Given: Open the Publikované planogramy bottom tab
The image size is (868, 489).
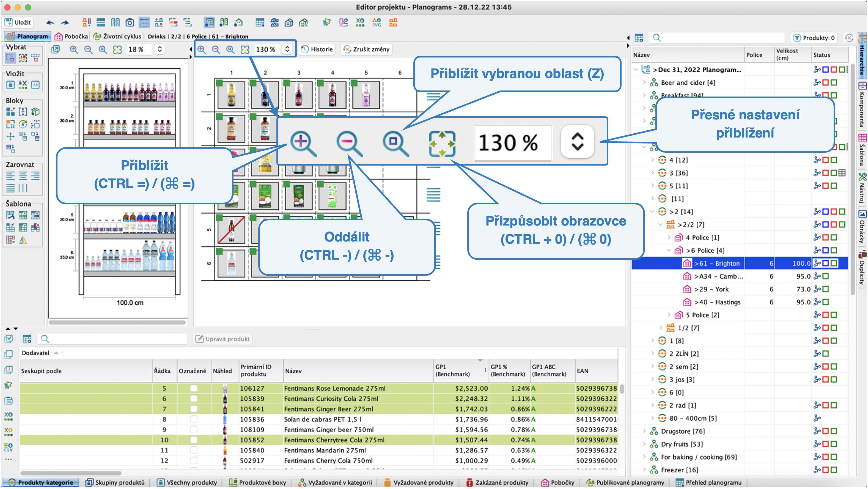Looking at the screenshot, I should 625,482.
